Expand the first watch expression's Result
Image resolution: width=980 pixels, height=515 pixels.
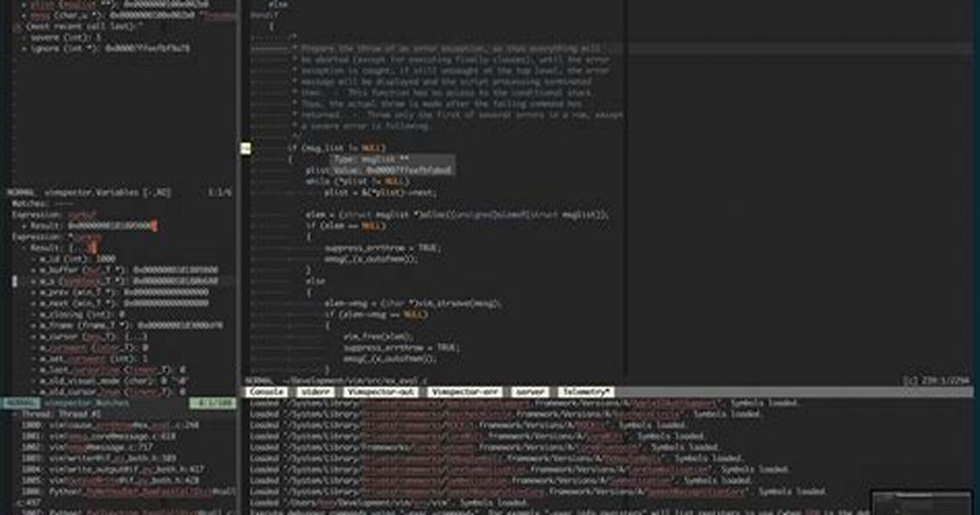(x=25, y=226)
